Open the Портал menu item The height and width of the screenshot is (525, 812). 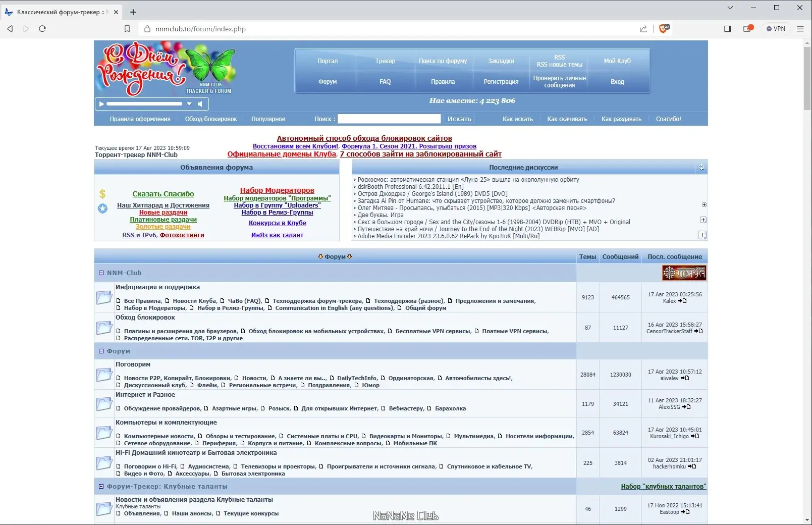click(328, 61)
